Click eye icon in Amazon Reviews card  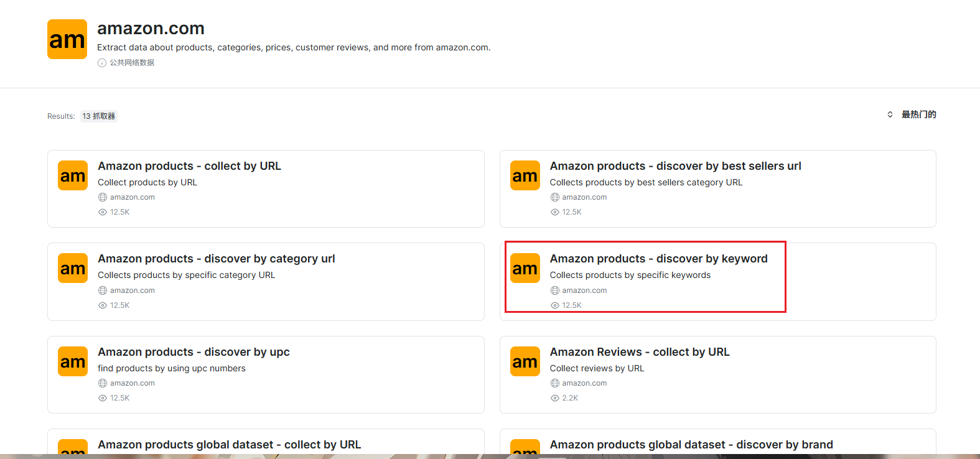coord(555,398)
